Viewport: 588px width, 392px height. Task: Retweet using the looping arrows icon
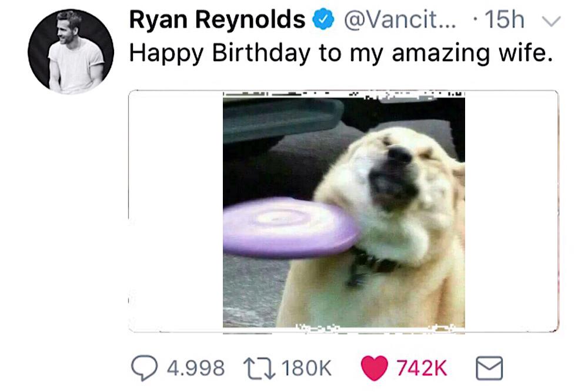coord(259,368)
